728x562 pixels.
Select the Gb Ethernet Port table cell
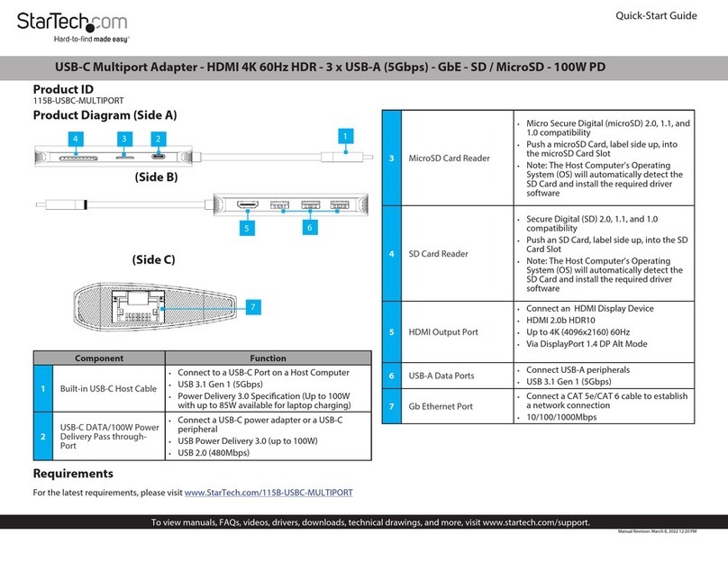pos(441,406)
